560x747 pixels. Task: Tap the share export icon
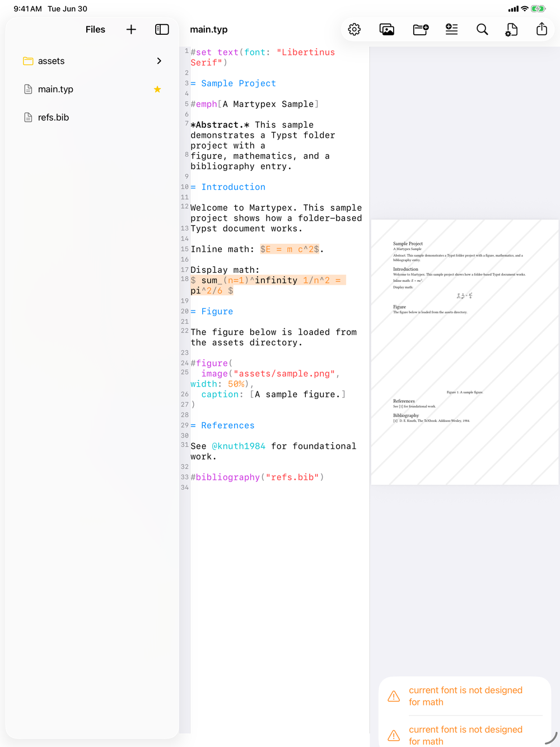pos(542,29)
